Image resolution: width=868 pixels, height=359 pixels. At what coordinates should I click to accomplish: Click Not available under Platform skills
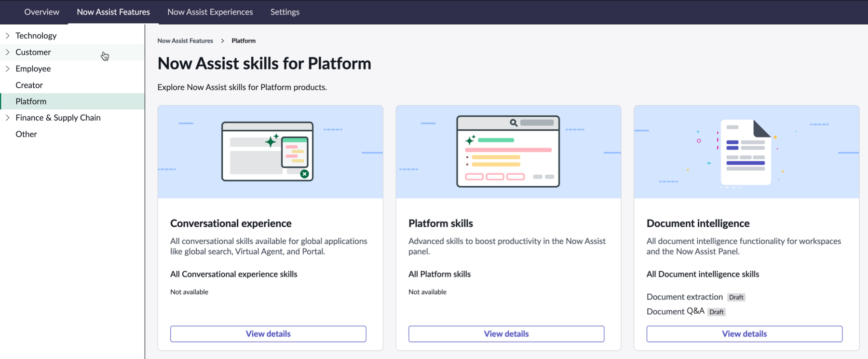[427, 292]
